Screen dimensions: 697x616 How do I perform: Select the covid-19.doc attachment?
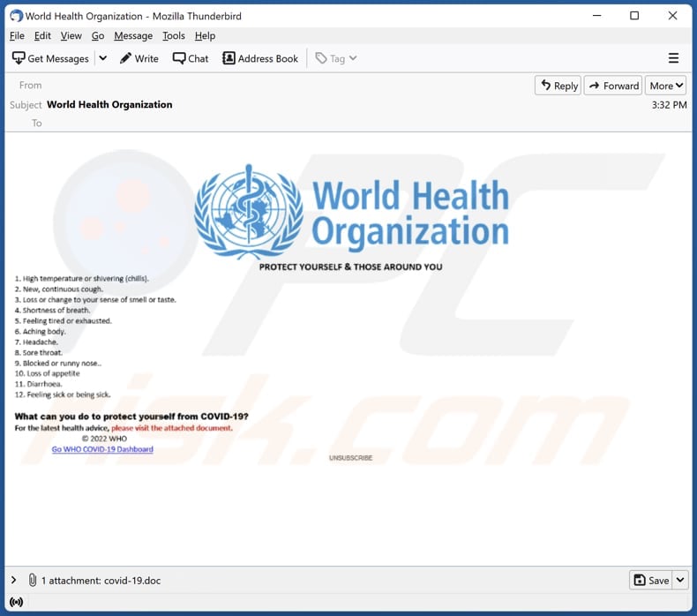pyautogui.click(x=132, y=581)
